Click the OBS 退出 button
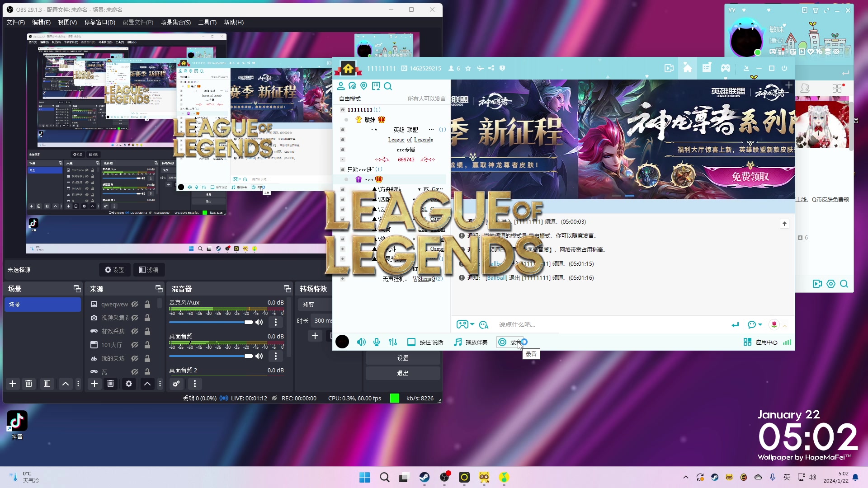The image size is (868, 488). click(x=403, y=373)
